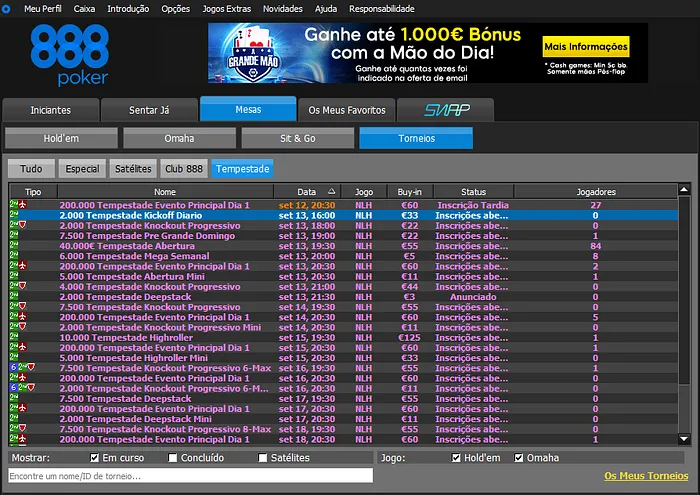The height and width of the screenshot is (495, 700).
Task: Toggle the Em curso checkbox
Action: (x=94, y=458)
